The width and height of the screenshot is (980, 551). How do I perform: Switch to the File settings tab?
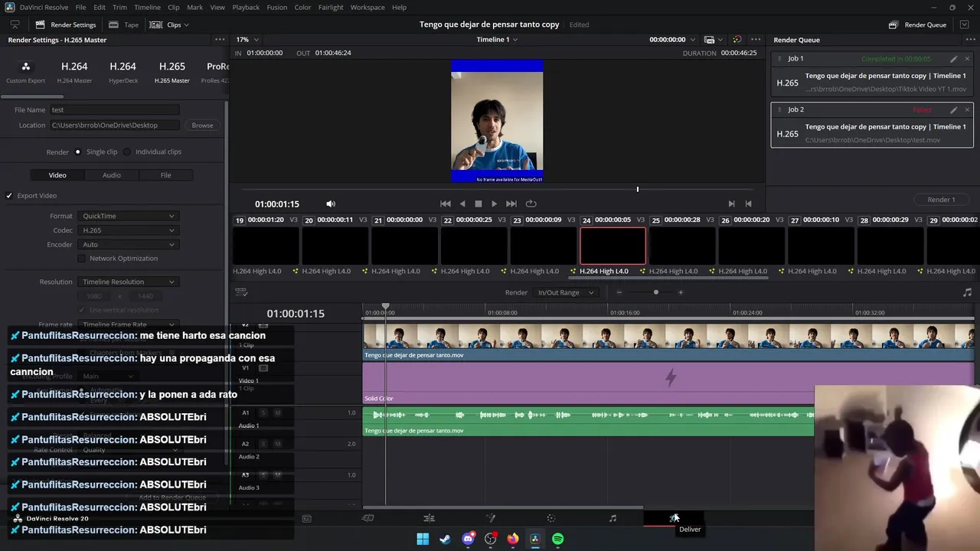point(165,175)
